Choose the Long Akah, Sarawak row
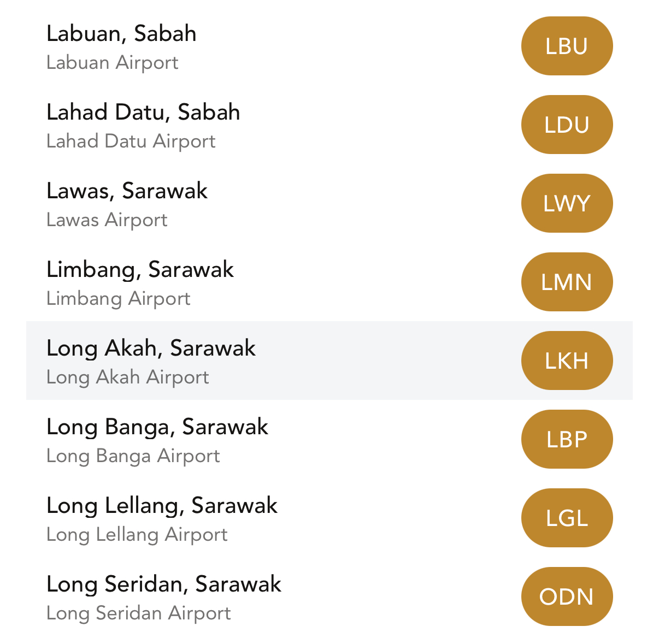 pyautogui.click(x=151, y=348)
